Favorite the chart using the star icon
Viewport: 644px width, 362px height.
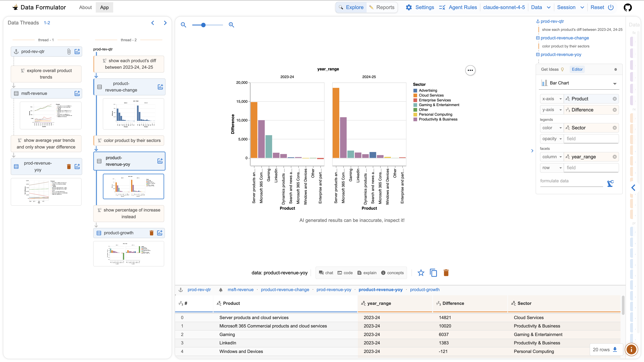pyautogui.click(x=421, y=273)
